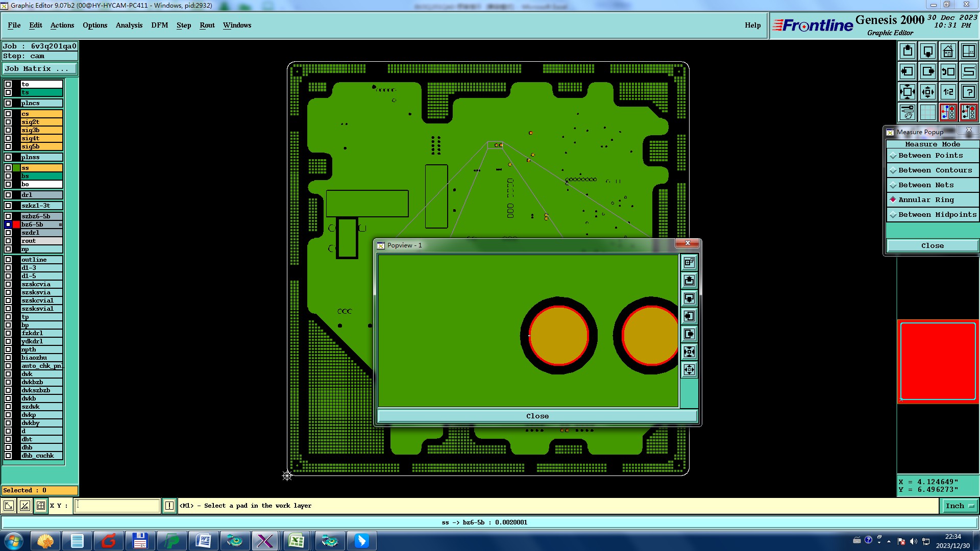Open the Job Matrix expander
980x551 pixels.
[39, 69]
